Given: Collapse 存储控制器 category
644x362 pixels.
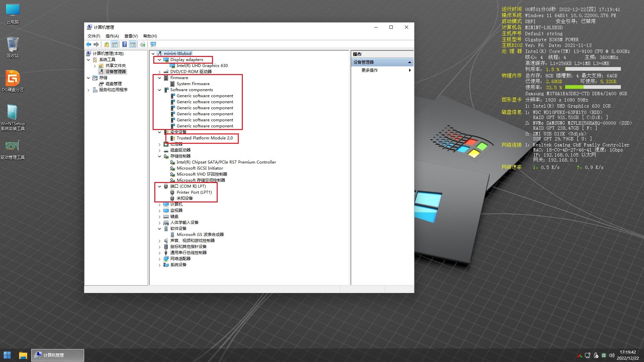Looking at the screenshot, I should 160,156.
